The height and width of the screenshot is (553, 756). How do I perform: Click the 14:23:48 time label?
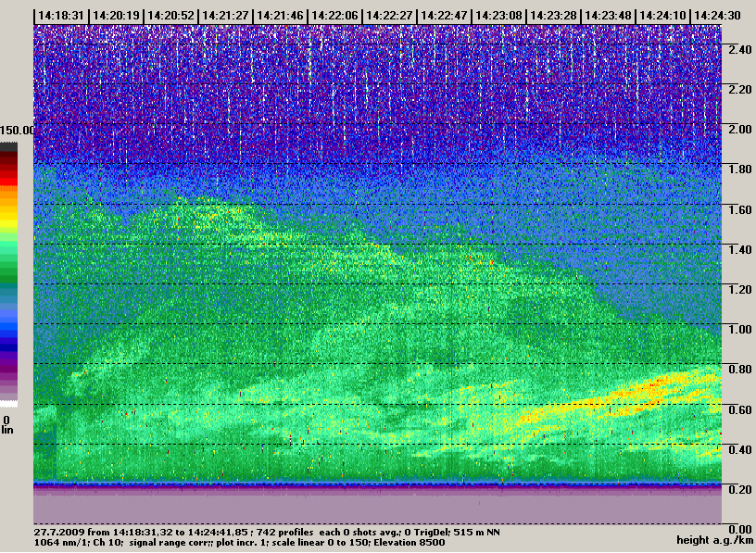click(608, 16)
